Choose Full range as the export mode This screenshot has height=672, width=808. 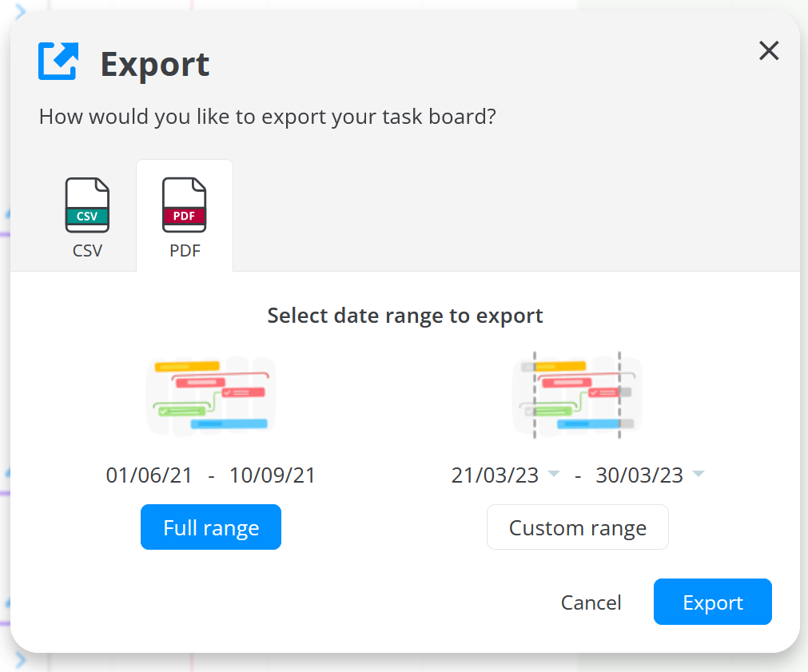210,527
